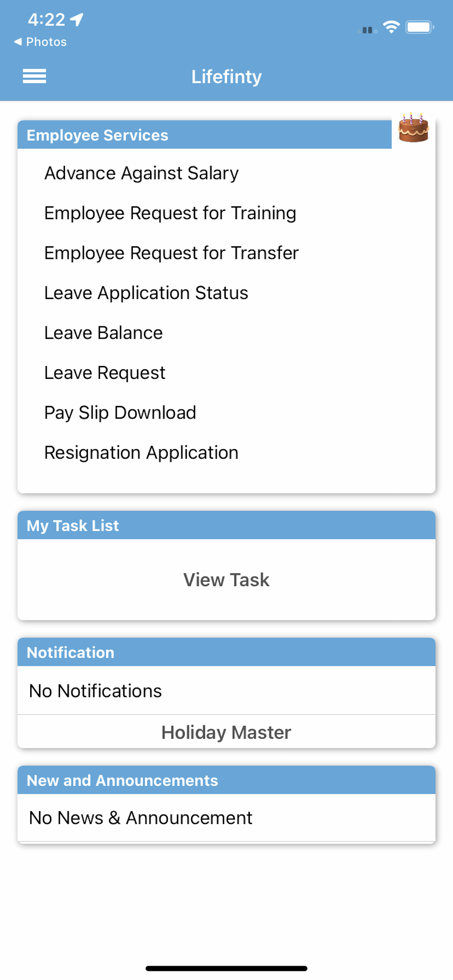This screenshot has height=980, width=453.
Task: Tap the New and Announcements header
Action: (x=226, y=780)
